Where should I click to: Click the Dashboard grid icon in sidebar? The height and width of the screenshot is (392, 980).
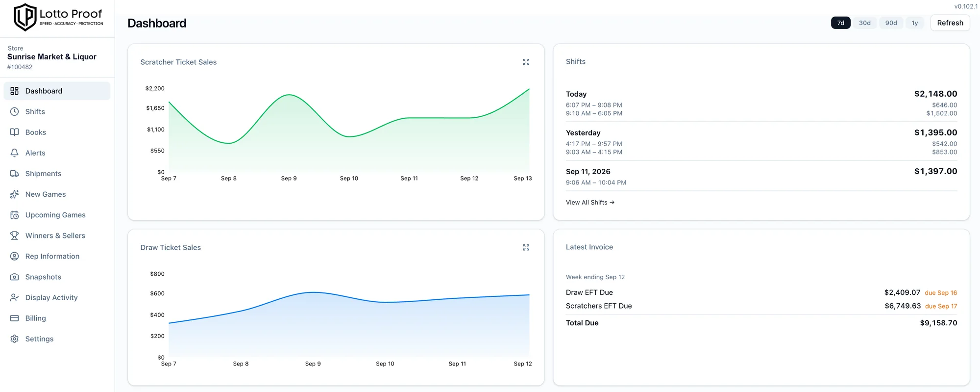[x=15, y=91]
